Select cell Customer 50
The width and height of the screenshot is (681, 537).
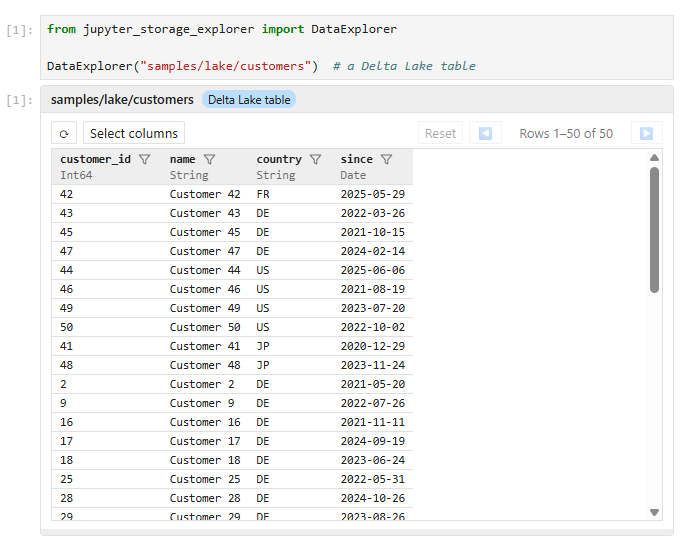pos(205,327)
